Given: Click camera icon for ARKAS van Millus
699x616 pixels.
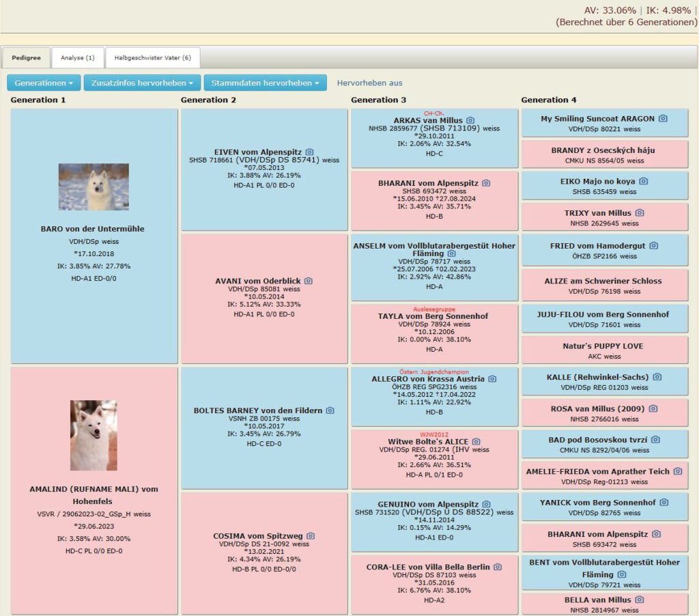Looking at the screenshot, I should click(470, 120).
